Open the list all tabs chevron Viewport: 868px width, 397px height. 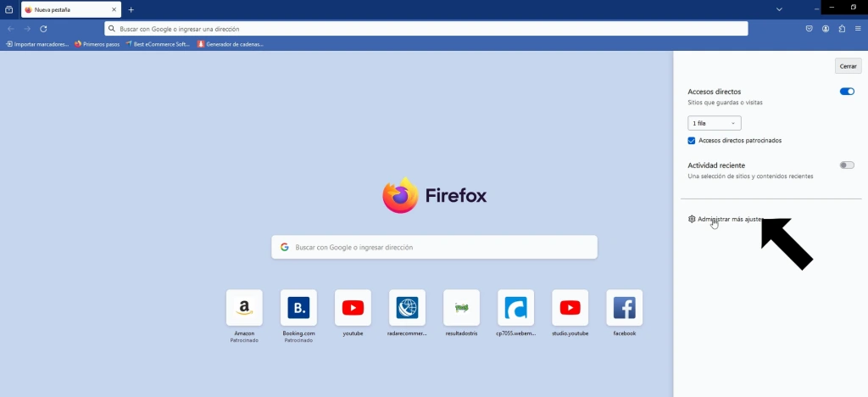tap(779, 9)
